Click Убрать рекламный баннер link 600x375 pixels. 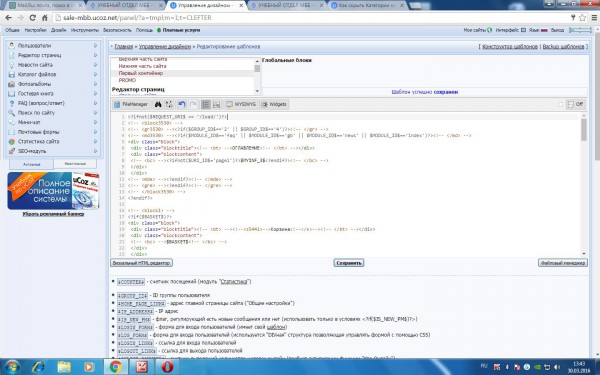53,214
